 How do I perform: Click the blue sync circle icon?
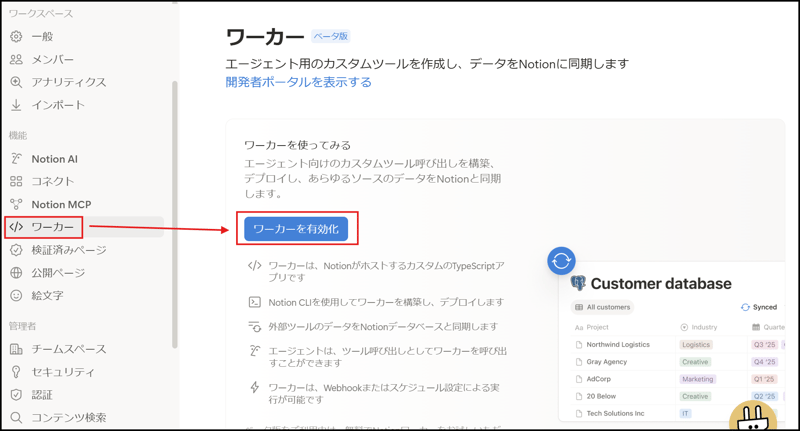coord(561,261)
